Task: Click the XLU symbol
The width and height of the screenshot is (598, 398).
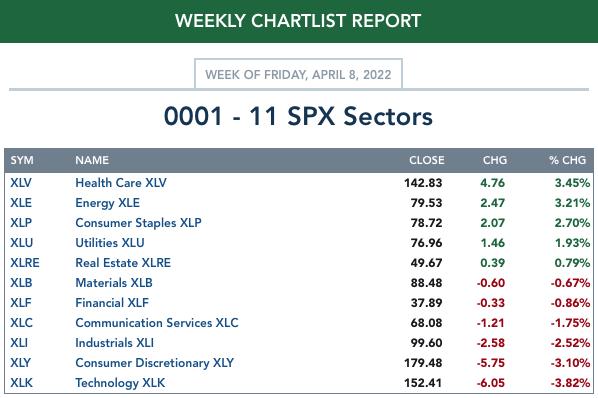Action: (x=22, y=243)
